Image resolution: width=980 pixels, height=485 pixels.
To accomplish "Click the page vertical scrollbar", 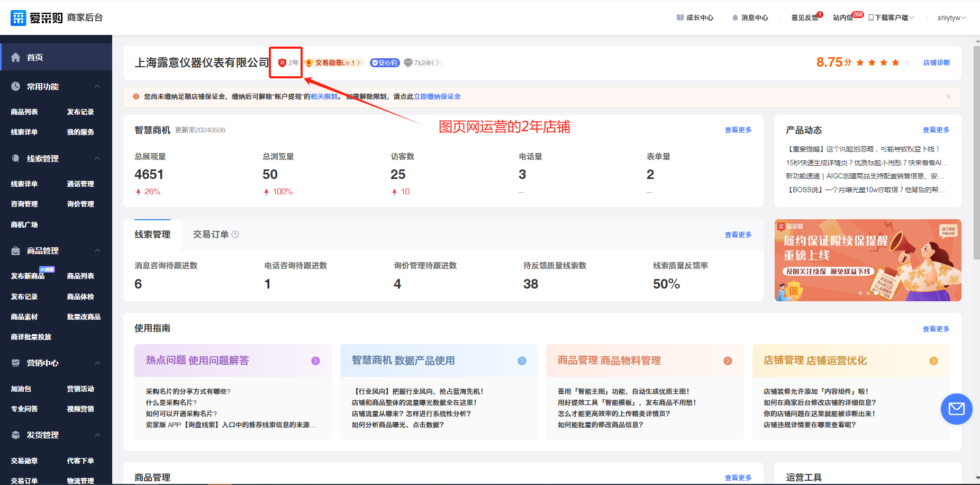I will (976, 154).
